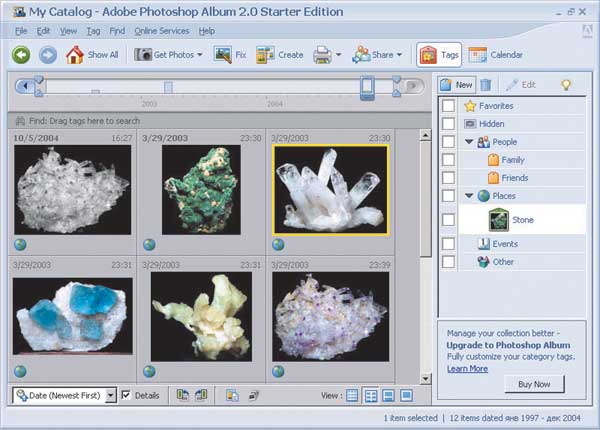Click the Edit tag pencil button
The image size is (600, 430).
(520, 85)
